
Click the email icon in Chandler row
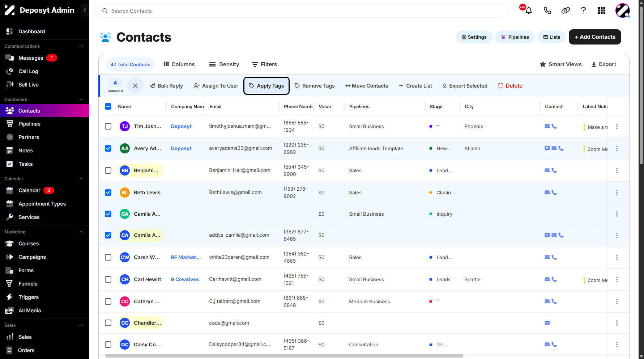point(547,323)
